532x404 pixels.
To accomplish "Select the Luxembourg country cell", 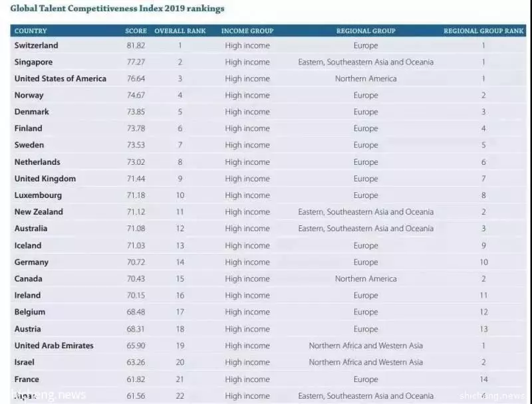I will coord(38,195).
